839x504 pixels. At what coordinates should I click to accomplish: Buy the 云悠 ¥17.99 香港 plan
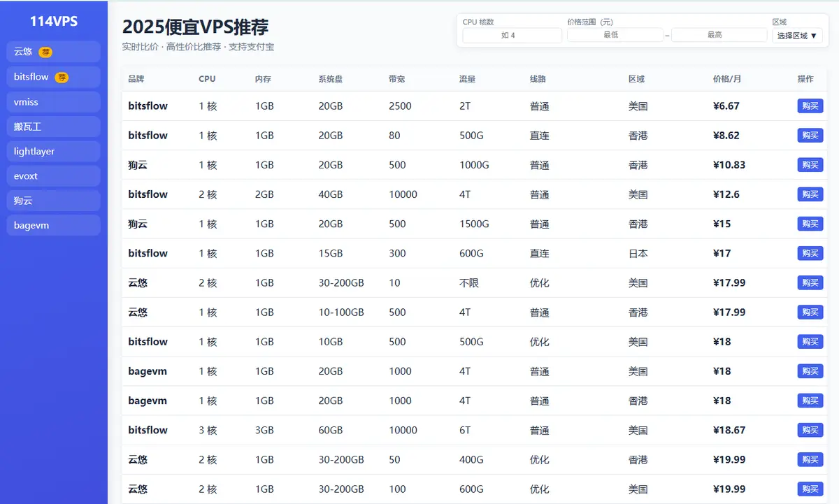click(810, 312)
